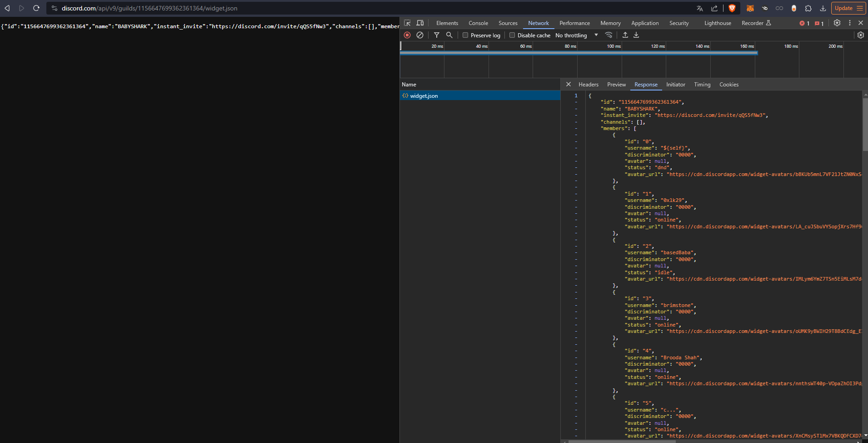
Task: Click the Update button
Action: tap(848, 8)
